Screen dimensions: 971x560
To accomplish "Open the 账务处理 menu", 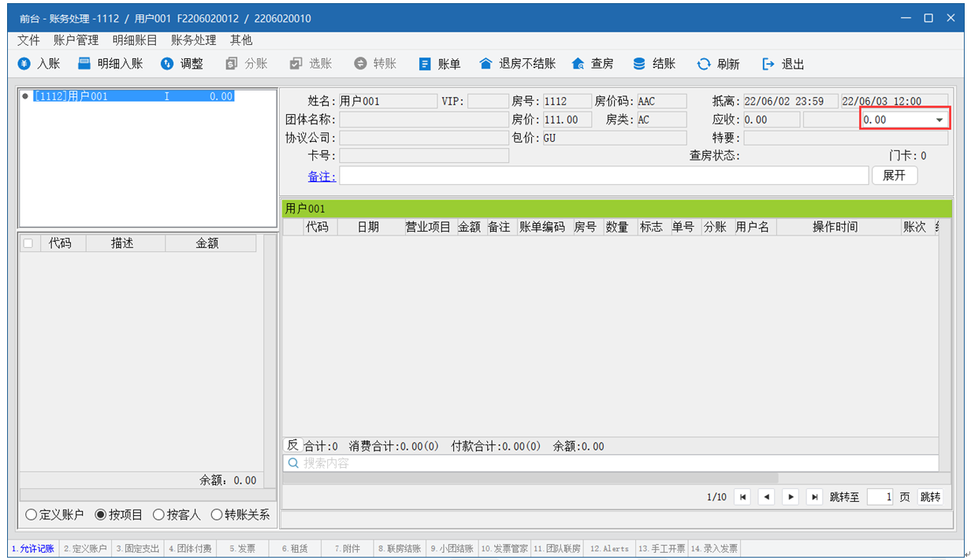I will (193, 40).
